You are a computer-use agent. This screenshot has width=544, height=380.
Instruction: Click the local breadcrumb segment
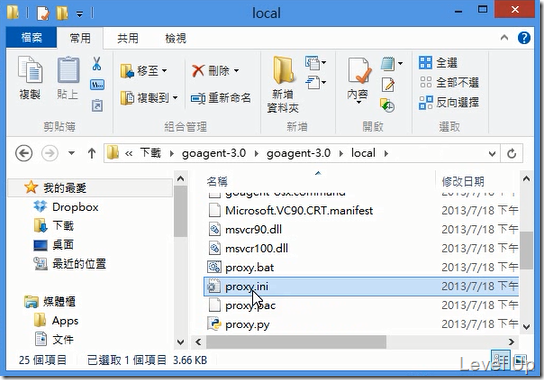coord(363,153)
